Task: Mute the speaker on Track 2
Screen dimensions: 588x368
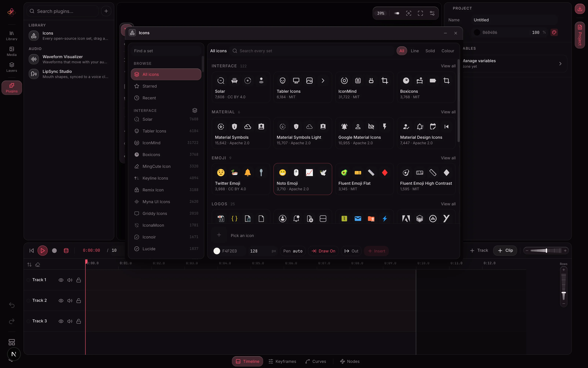Action: point(70,301)
